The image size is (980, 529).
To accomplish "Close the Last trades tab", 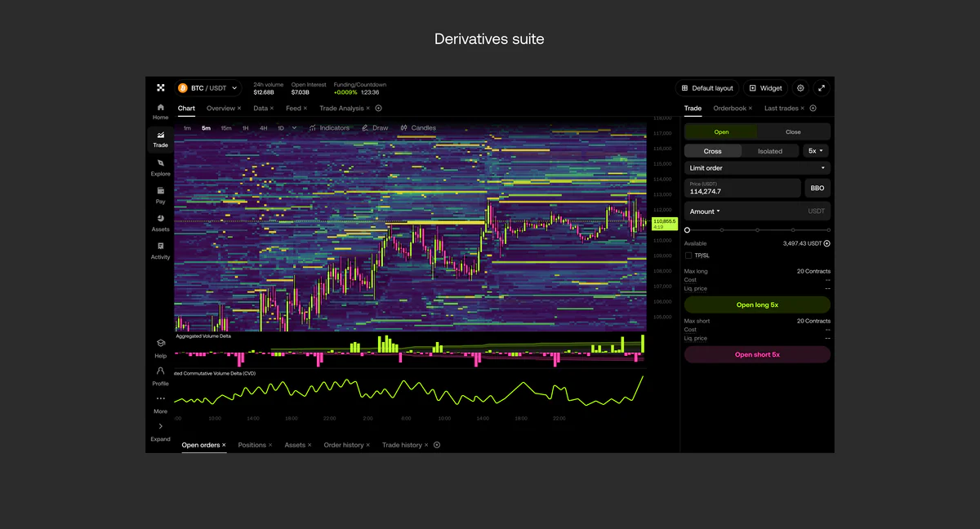I will tap(803, 109).
